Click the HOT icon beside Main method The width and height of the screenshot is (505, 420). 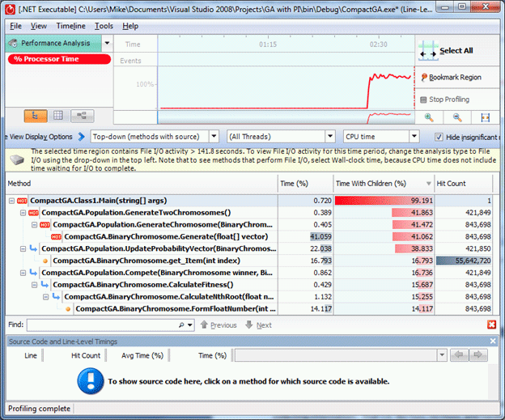point(22,201)
